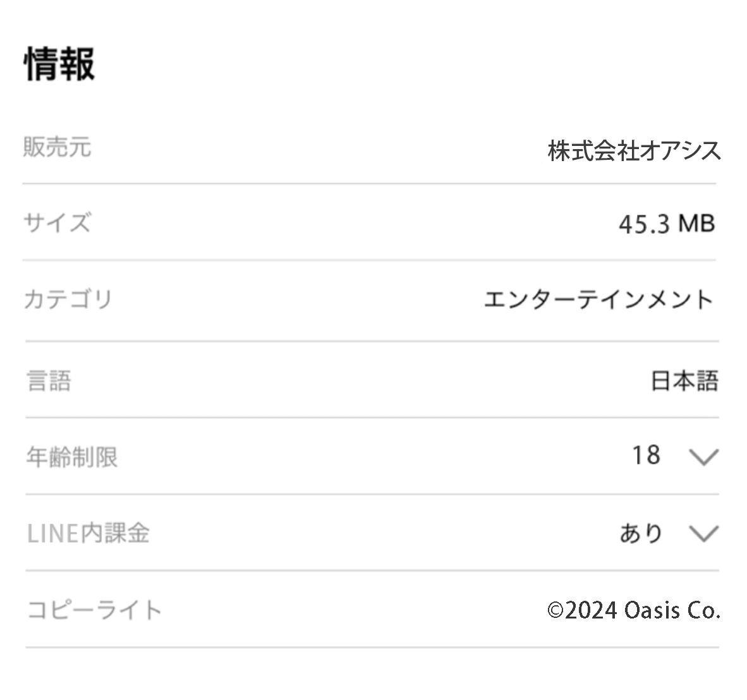Click the あり in-app purchase value
The height and width of the screenshot is (700, 747).
click(641, 533)
